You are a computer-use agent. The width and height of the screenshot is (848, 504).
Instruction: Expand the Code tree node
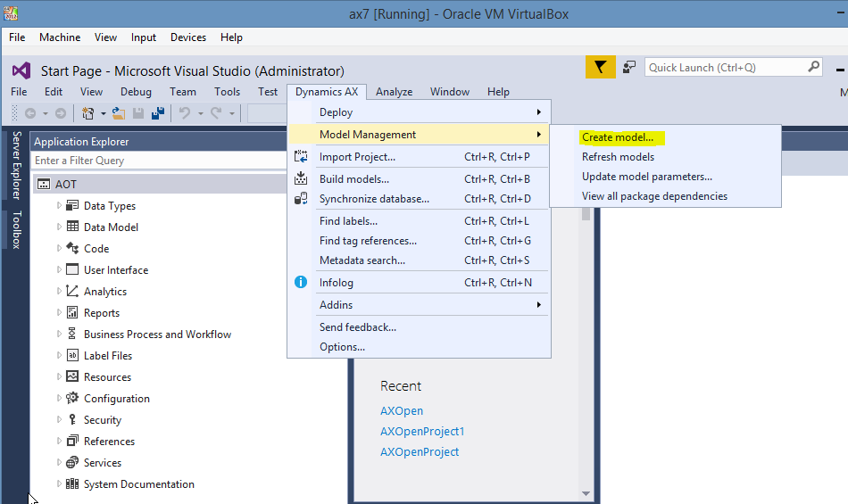(x=59, y=248)
